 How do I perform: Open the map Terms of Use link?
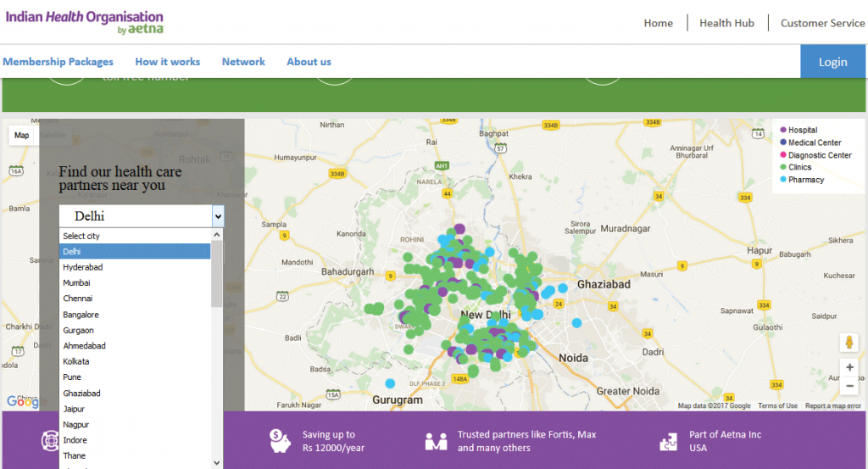click(778, 406)
